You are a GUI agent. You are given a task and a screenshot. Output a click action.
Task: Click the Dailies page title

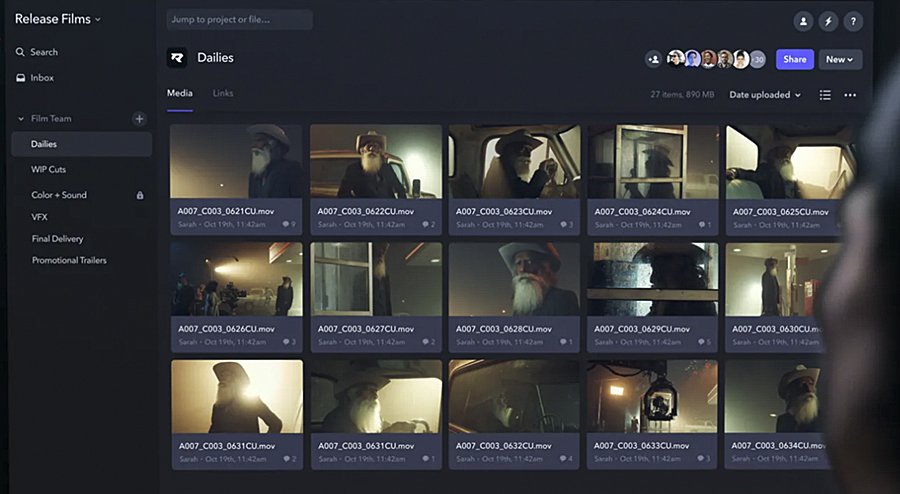tap(215, 58)
